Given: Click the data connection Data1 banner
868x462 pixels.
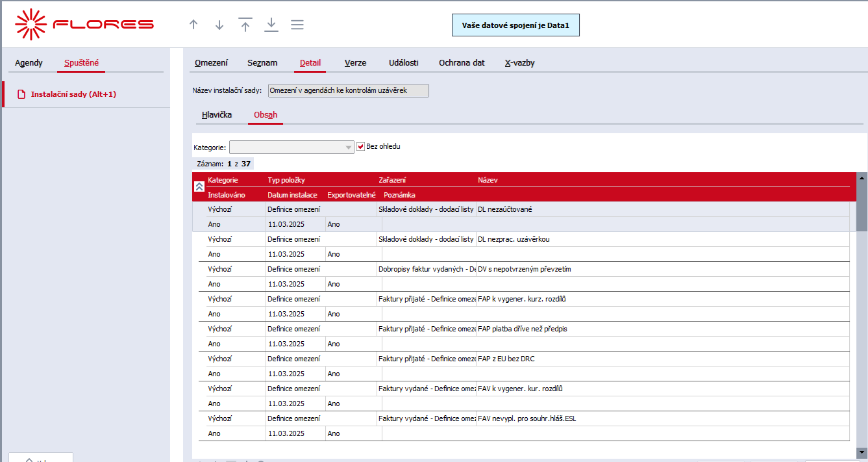Looking at the screenshot, I should 515,25.
